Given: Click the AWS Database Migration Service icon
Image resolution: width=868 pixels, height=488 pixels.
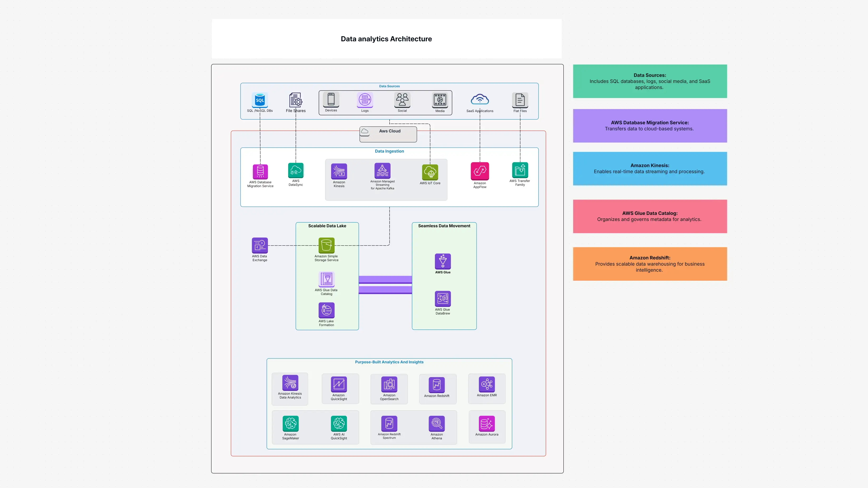Looking at the screenshot, I should coord(260,172).
